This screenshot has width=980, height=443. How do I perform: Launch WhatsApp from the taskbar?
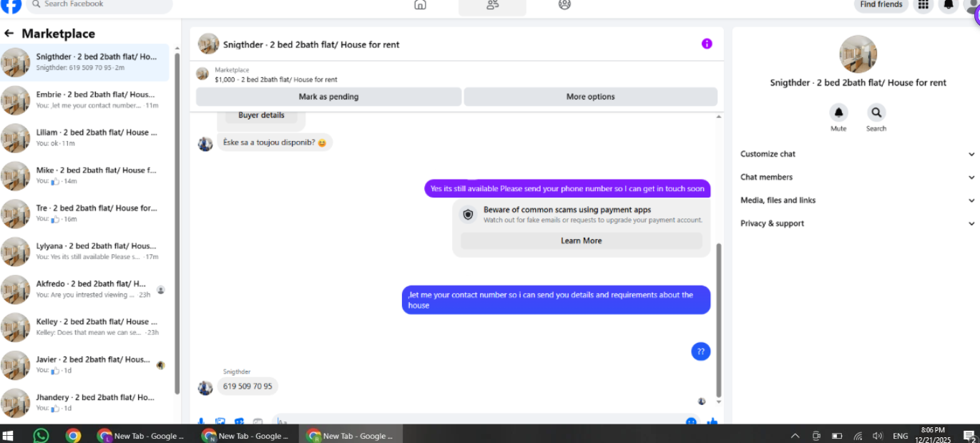click(41, 435)
